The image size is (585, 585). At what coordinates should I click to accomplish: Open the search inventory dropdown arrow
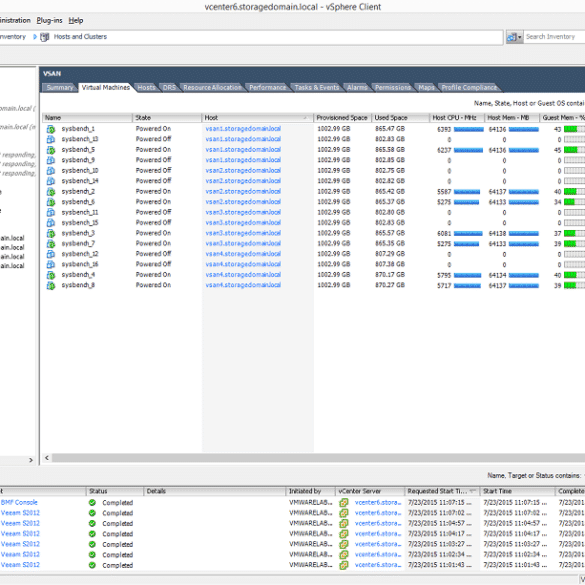[520, 37]
